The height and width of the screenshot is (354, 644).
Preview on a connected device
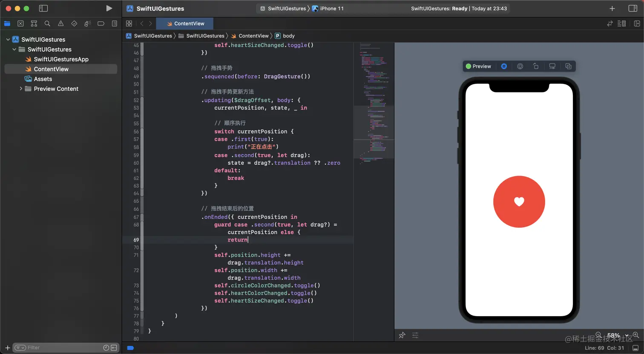click(520, 66)
